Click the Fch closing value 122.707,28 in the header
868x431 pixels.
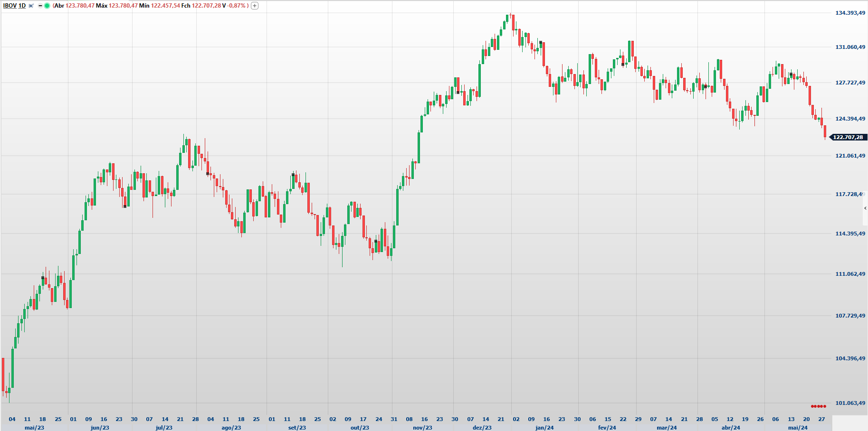206,6
